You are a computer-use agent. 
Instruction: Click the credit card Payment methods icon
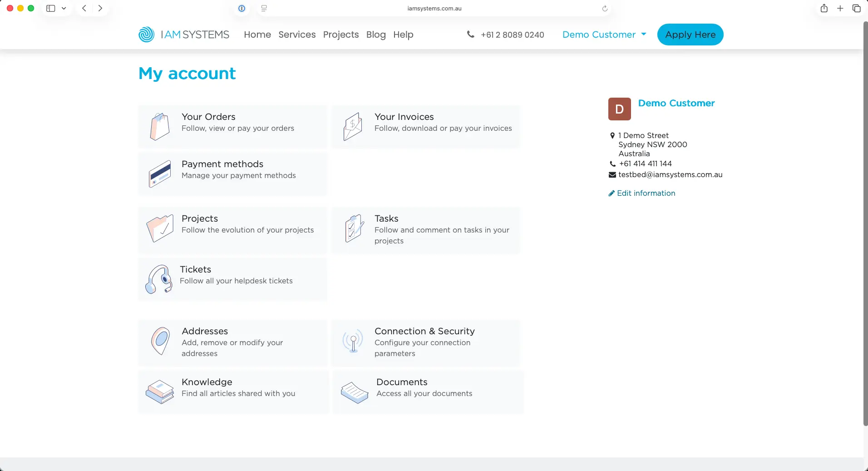160,174
